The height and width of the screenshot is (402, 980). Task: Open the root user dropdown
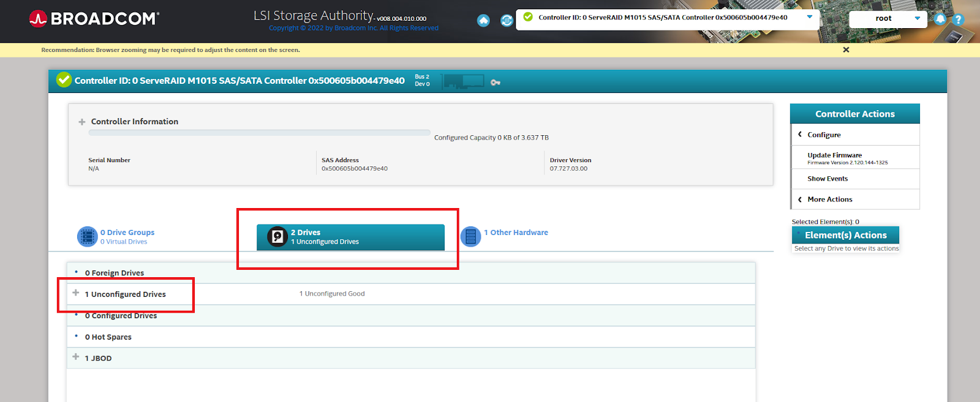point(888,18)
